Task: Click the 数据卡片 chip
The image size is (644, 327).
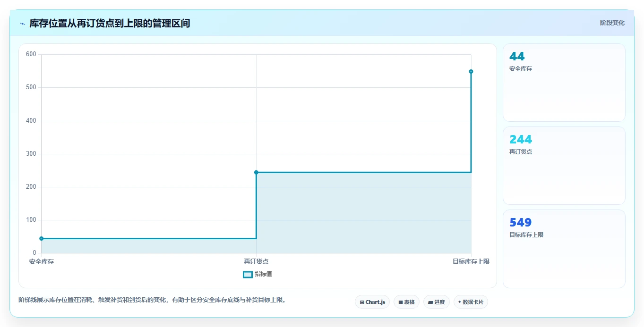Action: point(471,302)
